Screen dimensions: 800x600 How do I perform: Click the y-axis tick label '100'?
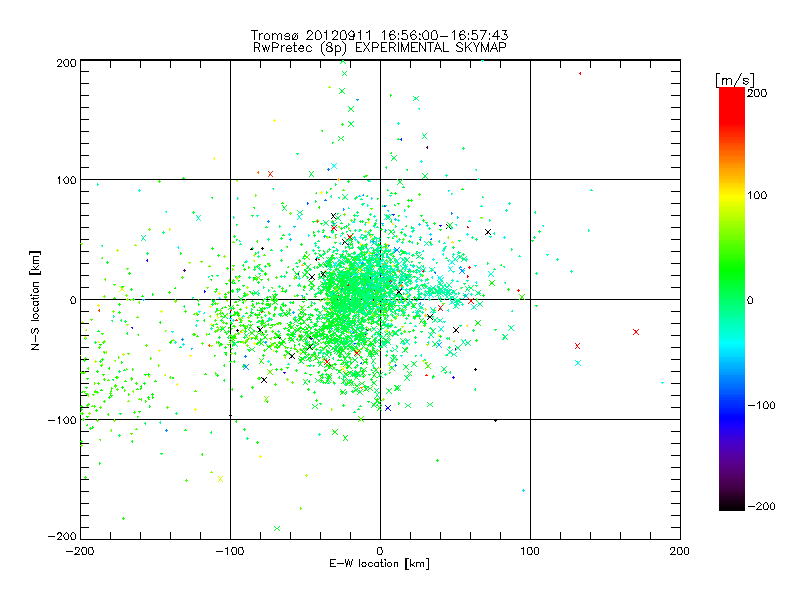point(66,181)
